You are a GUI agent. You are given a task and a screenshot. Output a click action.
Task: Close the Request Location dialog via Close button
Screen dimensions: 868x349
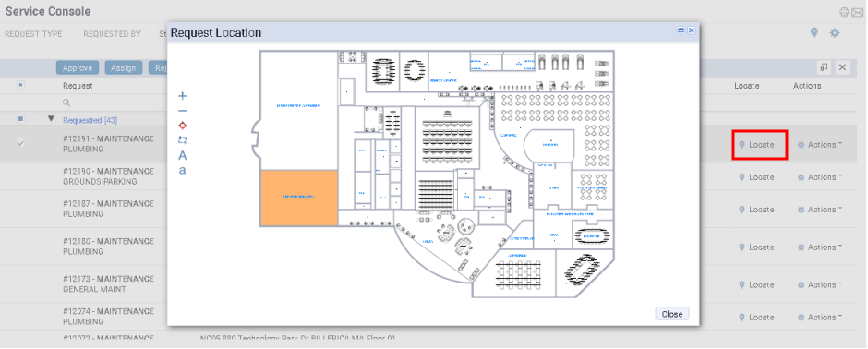[672, 314]
